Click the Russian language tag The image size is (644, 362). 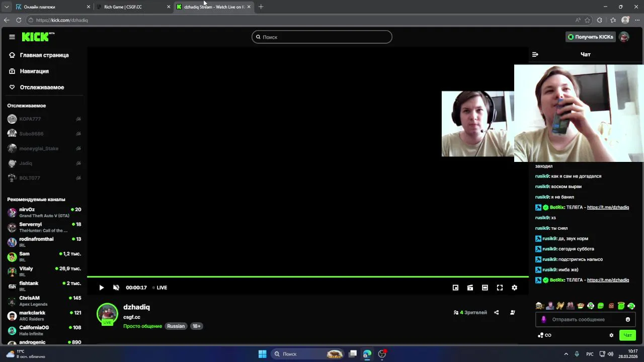pyautogui.click(x=176, y=326)
